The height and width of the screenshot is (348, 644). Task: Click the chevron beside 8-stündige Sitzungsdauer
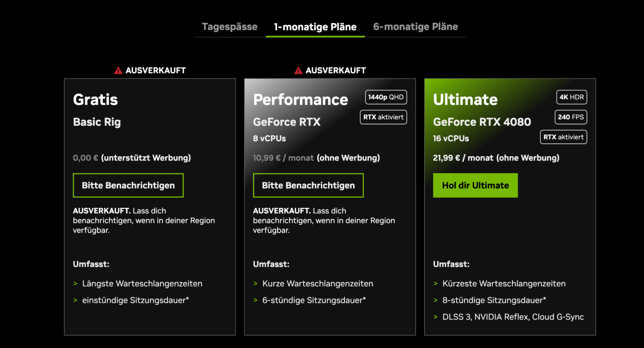436,300
